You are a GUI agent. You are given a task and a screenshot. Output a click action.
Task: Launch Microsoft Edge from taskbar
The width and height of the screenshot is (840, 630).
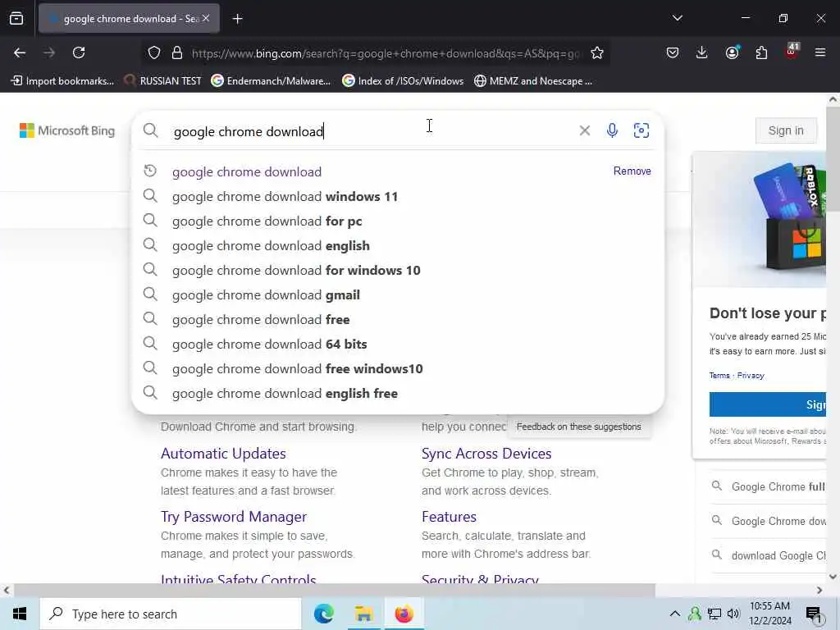(x=323, y=614)
